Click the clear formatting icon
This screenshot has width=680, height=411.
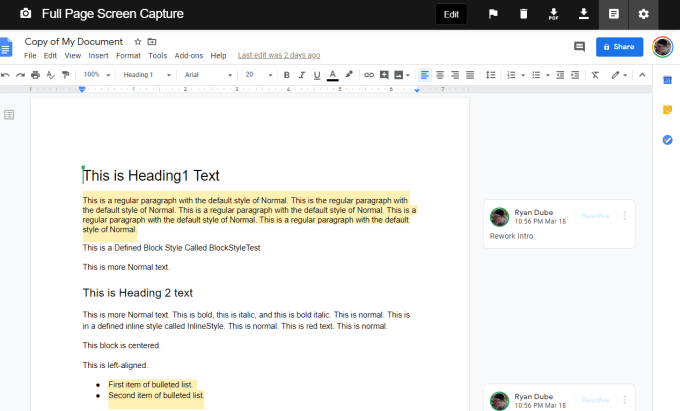point(595,75)
